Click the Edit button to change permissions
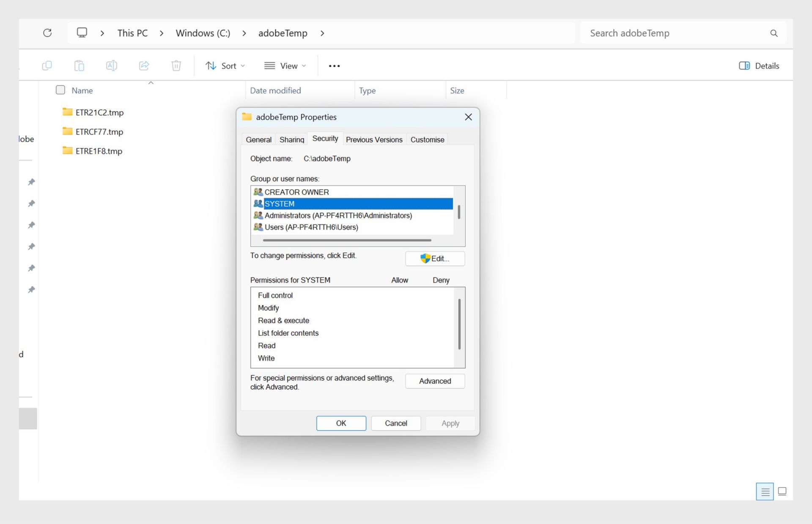Viewport: 812px width, 524px height. (435, 258)
